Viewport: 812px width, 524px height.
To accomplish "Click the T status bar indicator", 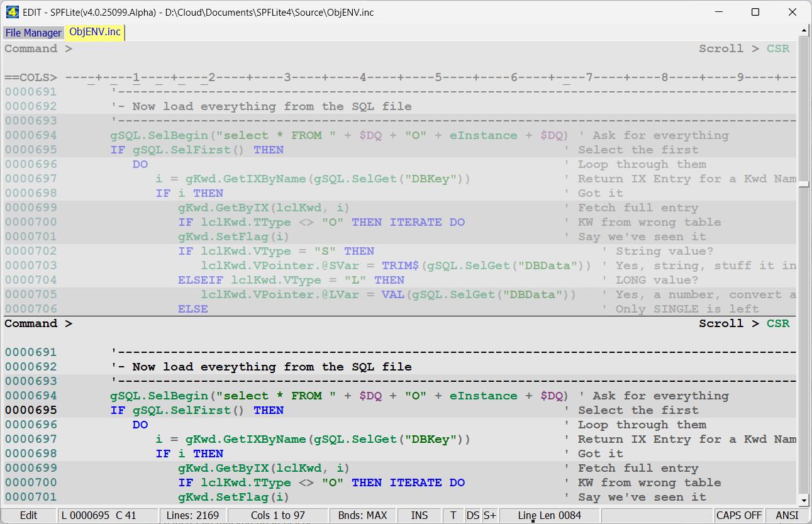I will point(453,515).
